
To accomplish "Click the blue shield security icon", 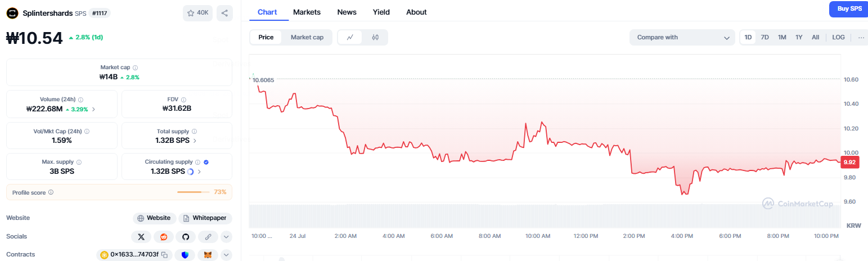I will click(185, 255).
